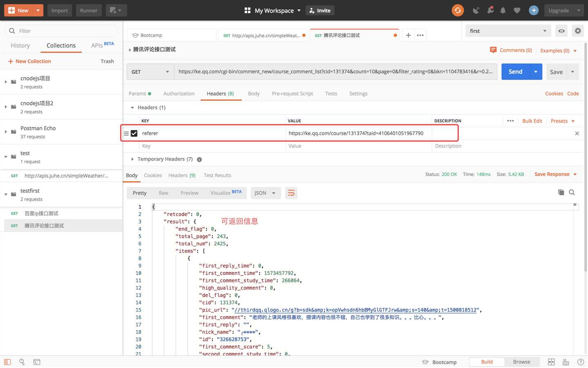This screenshot has height=368, width=588.
Task: Click the heart icon in header
Action: pos(517,11)
